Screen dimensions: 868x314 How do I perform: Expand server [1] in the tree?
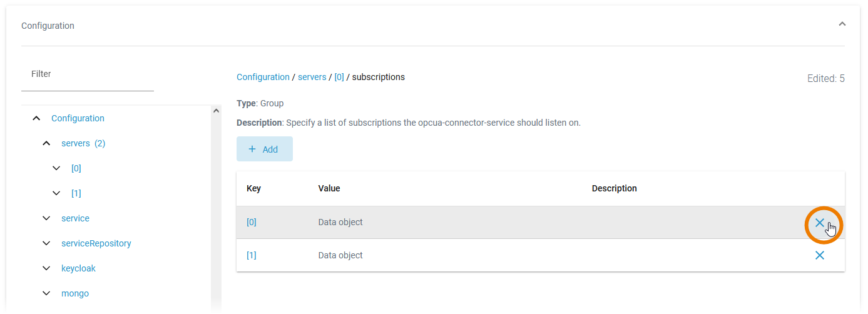click(56, 193)
